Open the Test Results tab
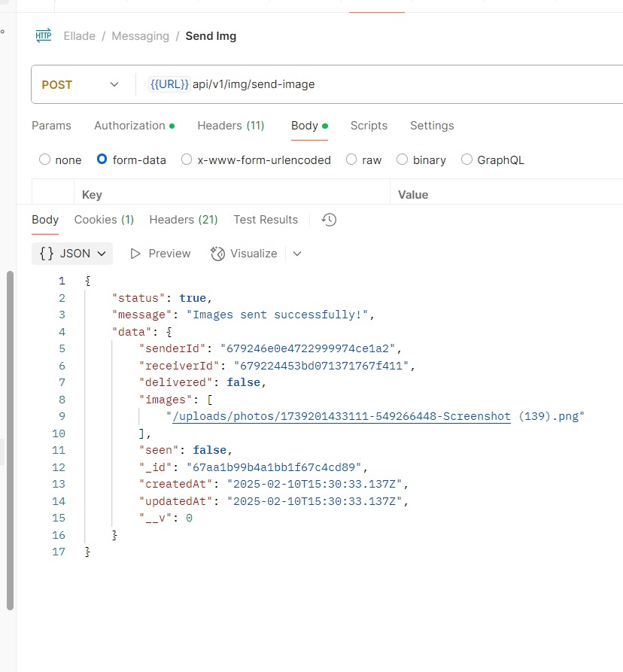The image size is (623, 672). coord(266,220)
